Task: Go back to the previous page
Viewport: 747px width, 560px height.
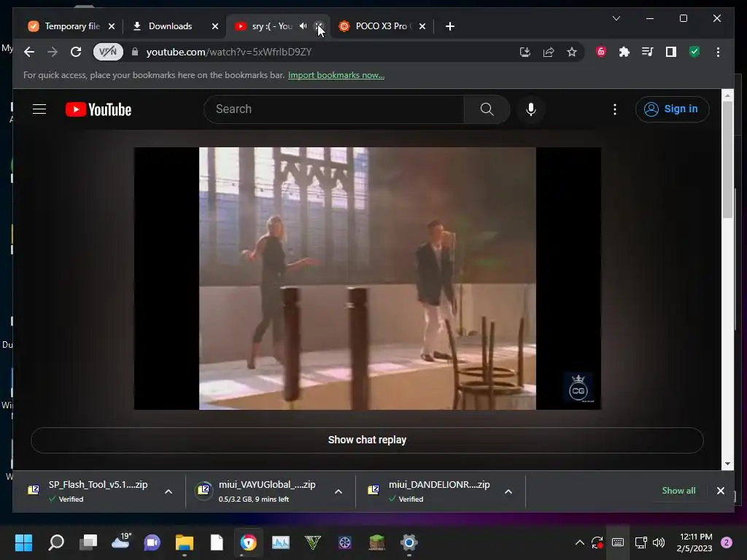Action: [x=29, y=52]
